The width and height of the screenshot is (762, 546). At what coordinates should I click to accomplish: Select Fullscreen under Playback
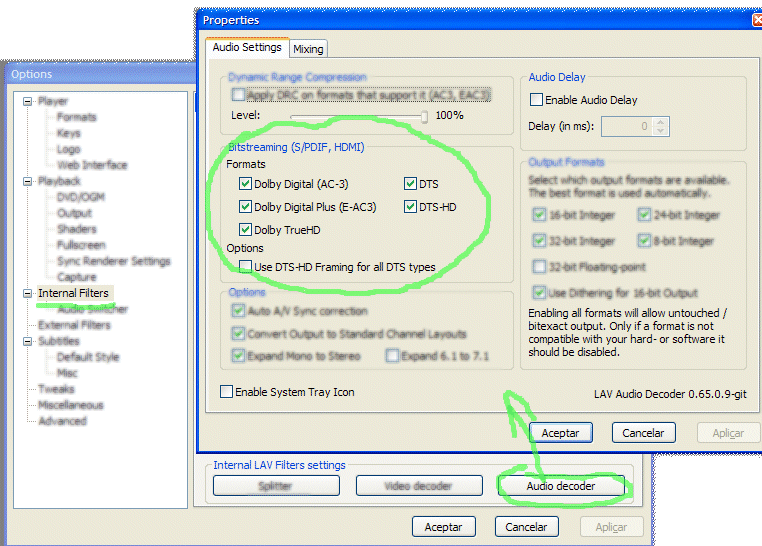pos(81,245)
